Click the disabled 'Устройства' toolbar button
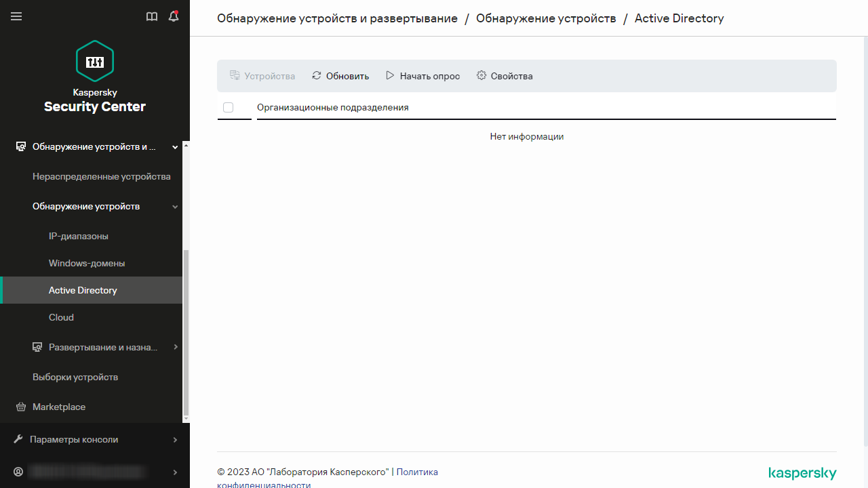The height and width of the screenshot is (488, 868). click(262, 76)
